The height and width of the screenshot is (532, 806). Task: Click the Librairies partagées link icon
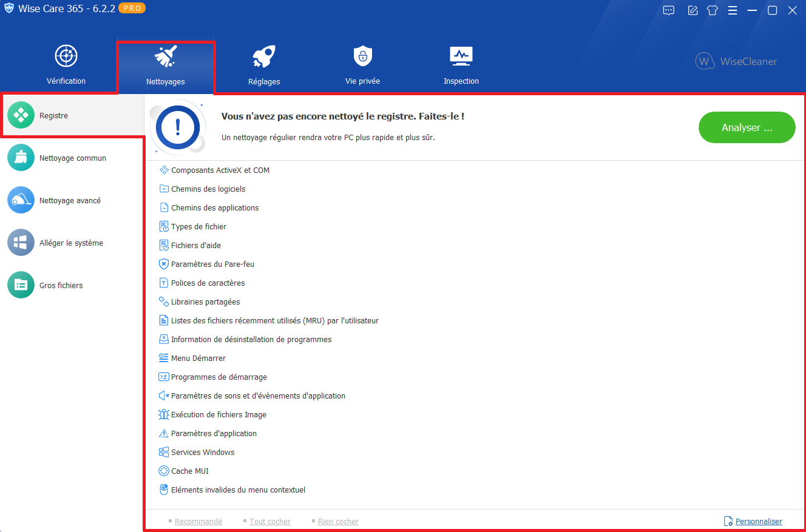tap(163, 301)
